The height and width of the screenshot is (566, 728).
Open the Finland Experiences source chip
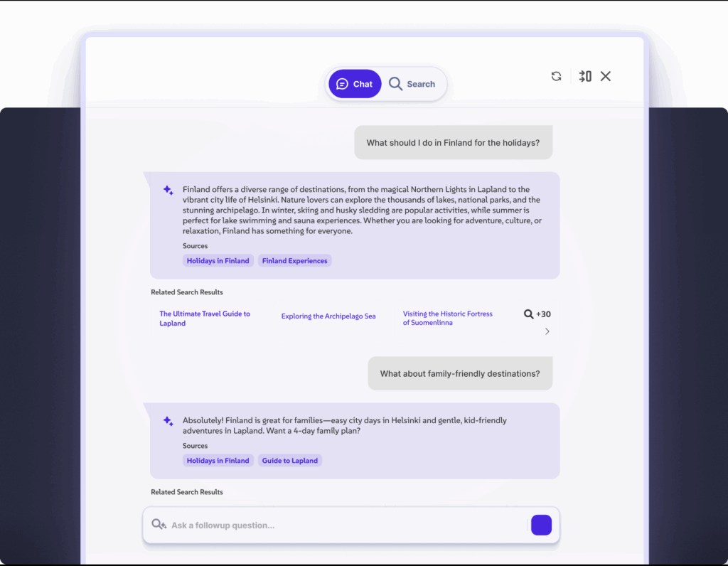(294, 261)
